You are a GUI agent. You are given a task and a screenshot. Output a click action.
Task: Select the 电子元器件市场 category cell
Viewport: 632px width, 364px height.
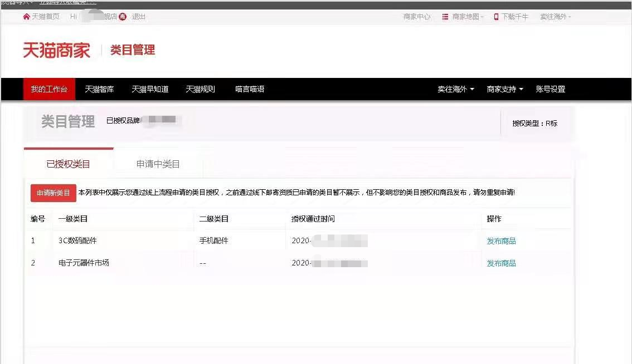pos(84,263)
